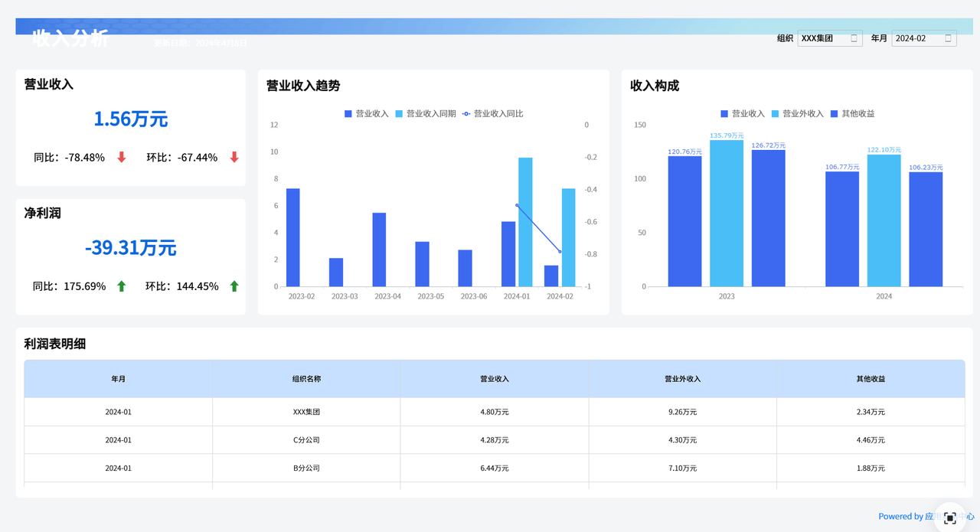980x532 pixels.
Task: Click the small icon inside the 组织 selector
Action: 854,38
